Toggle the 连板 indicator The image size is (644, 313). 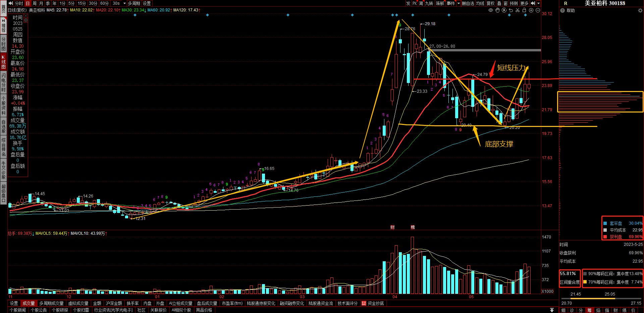click(x=440, y=3)
